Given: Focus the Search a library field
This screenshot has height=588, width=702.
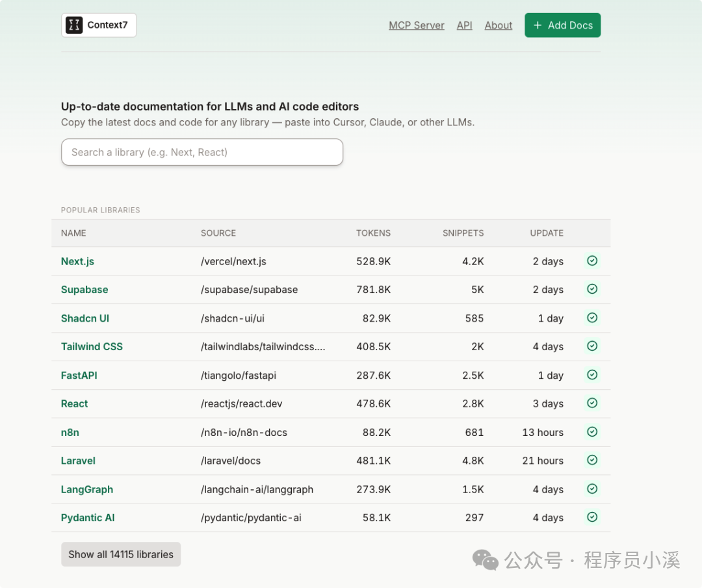Looking at the screenshot, I should [202, 152].
